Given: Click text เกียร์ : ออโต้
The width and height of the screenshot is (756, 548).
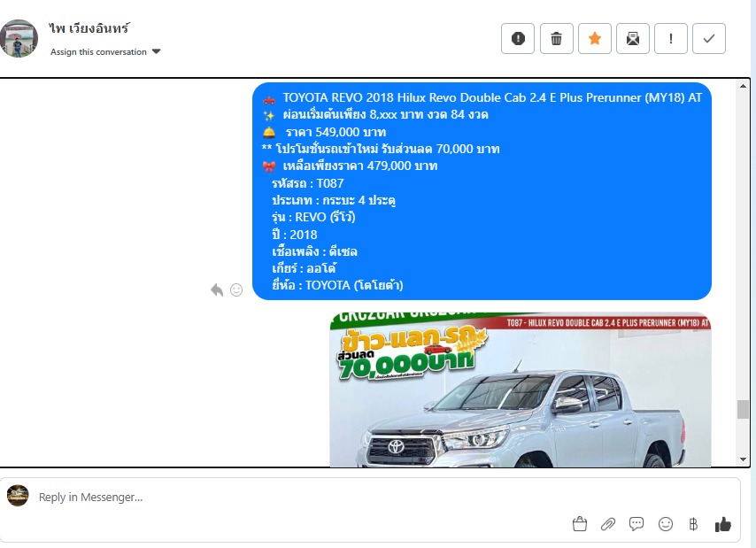Looking at the screenshot, I should 304,268.
